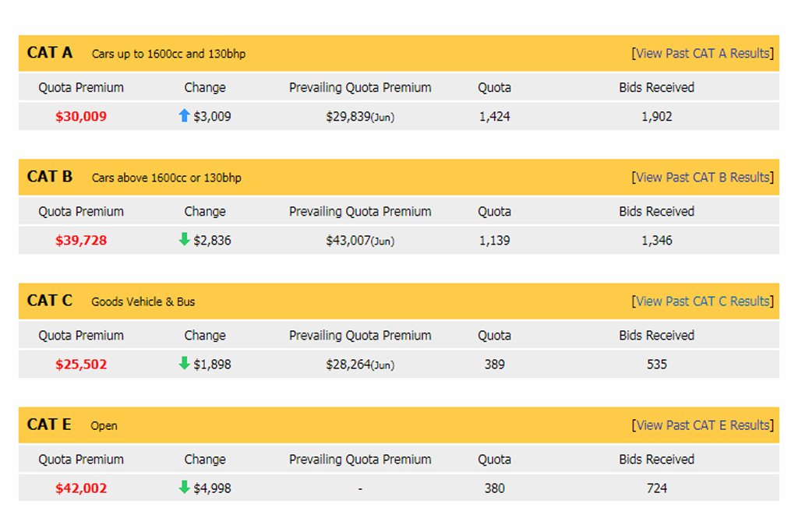This screenshot has width=798, height=532.
Task: Click the $25,502 quota premium value
Action: (81, 365)
